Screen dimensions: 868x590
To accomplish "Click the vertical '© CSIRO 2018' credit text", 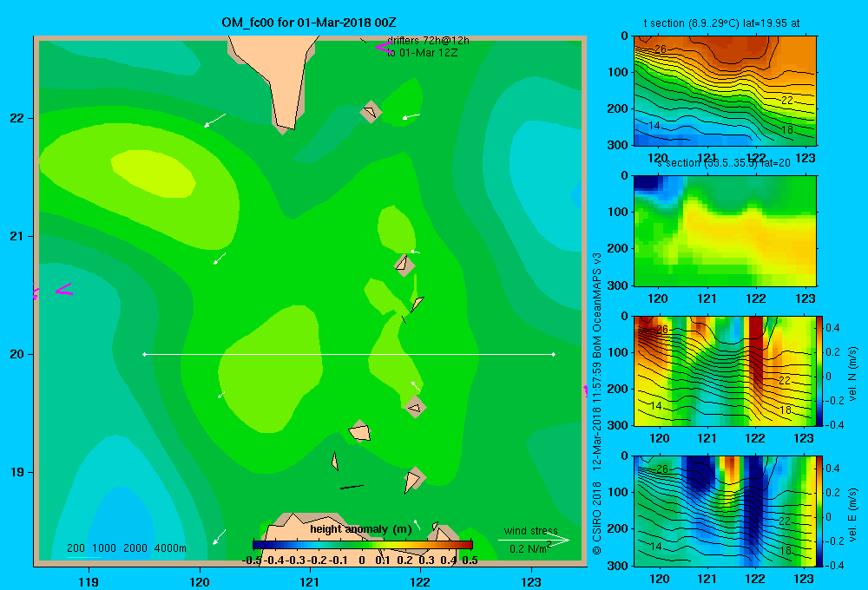I will [x=597, y=518].
